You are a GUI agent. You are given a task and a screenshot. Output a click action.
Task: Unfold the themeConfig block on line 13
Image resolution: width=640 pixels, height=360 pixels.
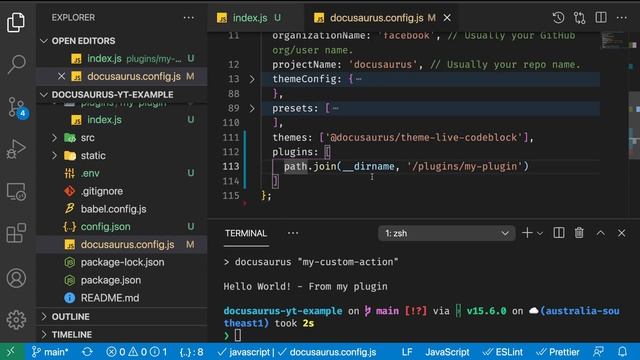pyautogui.click(x=252, y=79)
